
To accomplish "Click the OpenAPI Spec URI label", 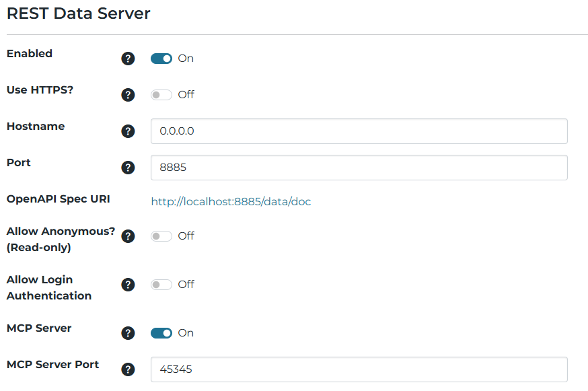I will click(59, 199).
